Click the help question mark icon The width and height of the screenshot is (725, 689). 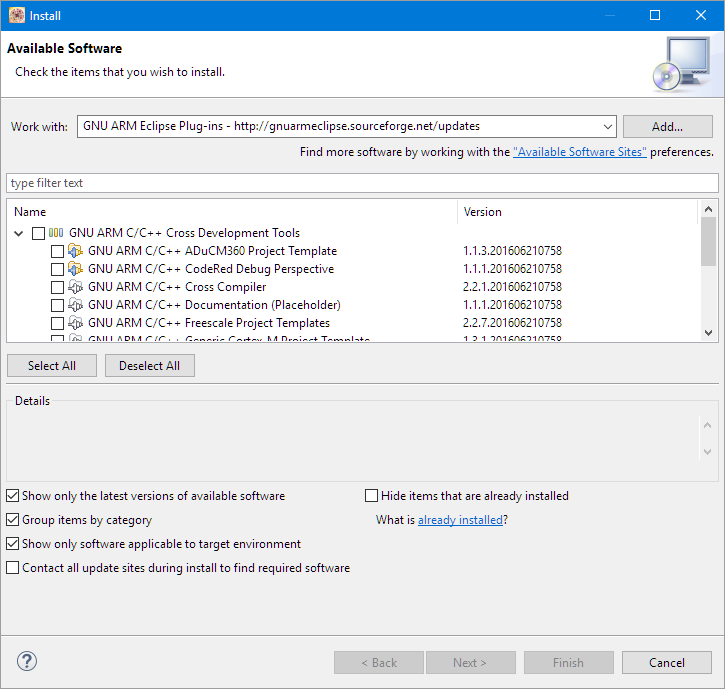(x=27, y=661)
